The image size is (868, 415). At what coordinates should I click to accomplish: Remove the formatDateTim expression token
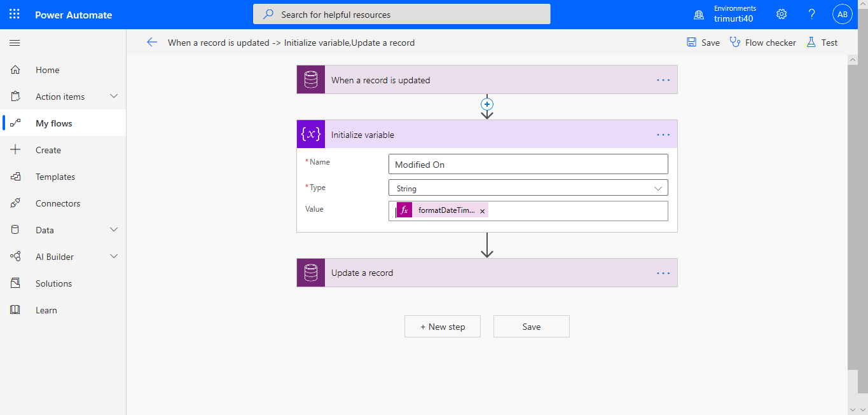(482, 209)
